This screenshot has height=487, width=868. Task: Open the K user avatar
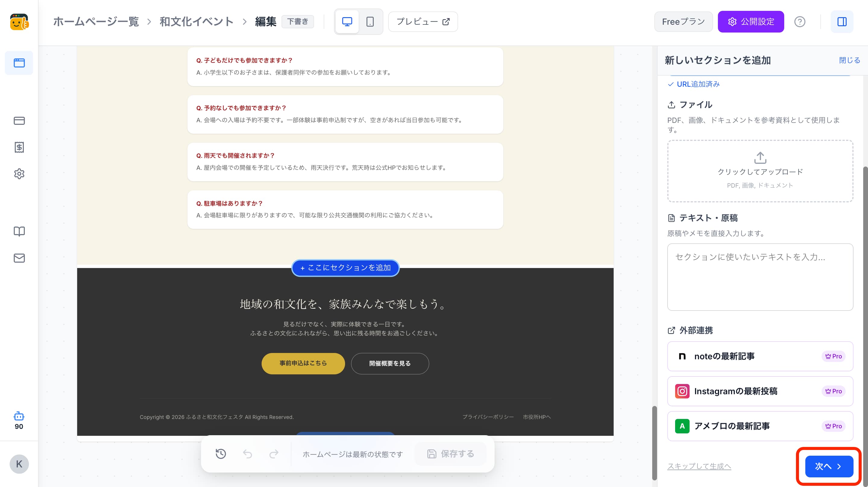coord(19,464)
